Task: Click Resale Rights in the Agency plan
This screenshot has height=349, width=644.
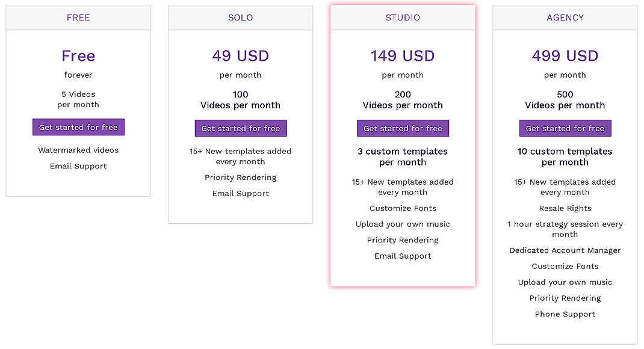Action: 565,208
